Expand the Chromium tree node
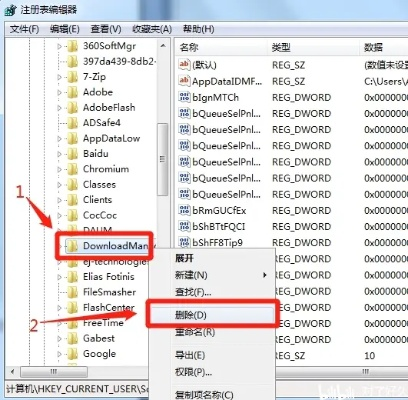 pyautogui.click(x=60, y=169)
